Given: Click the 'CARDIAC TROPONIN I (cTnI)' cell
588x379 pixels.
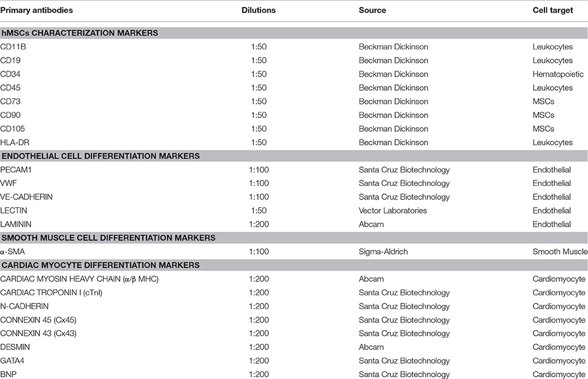Looking at the screenshot, I should [51, 293].
